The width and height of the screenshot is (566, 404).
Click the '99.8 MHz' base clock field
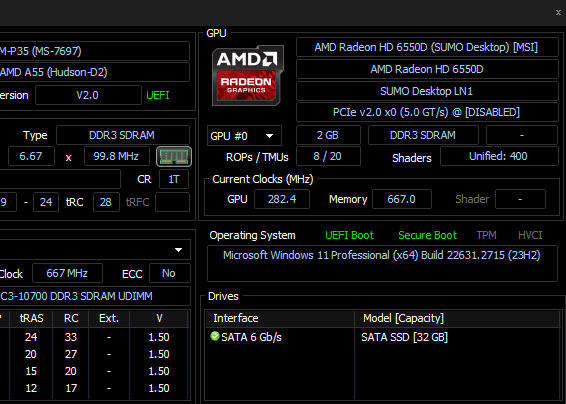(116, 156)
